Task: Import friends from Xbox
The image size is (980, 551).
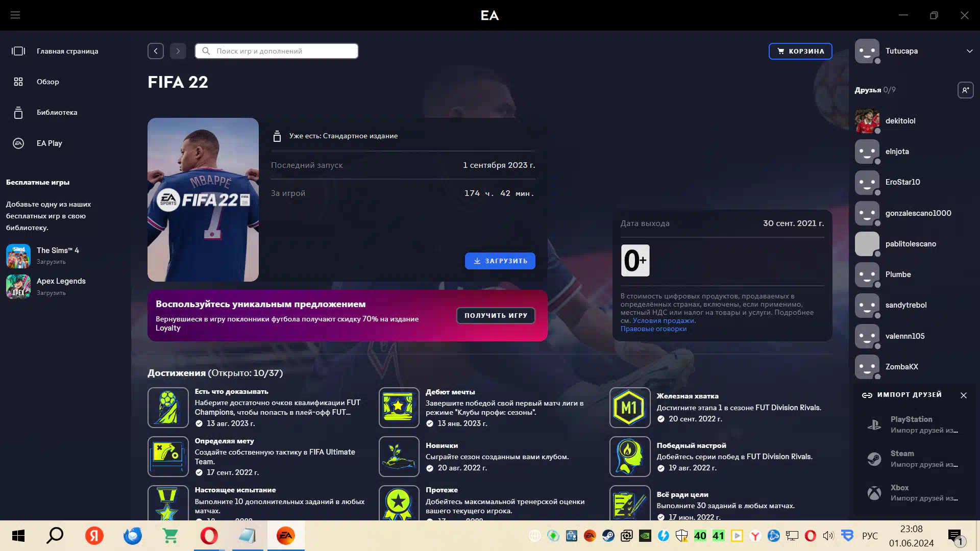Action: (x=914, y=493)
